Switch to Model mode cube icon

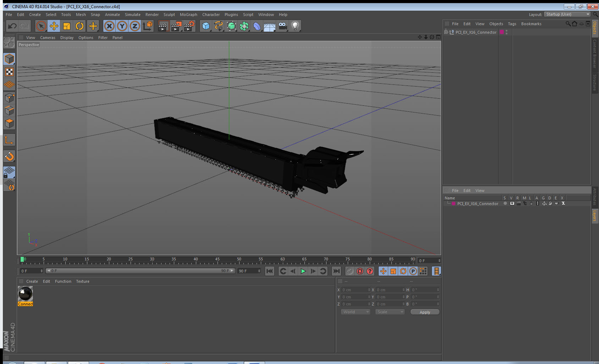click(x=9, y=59)
